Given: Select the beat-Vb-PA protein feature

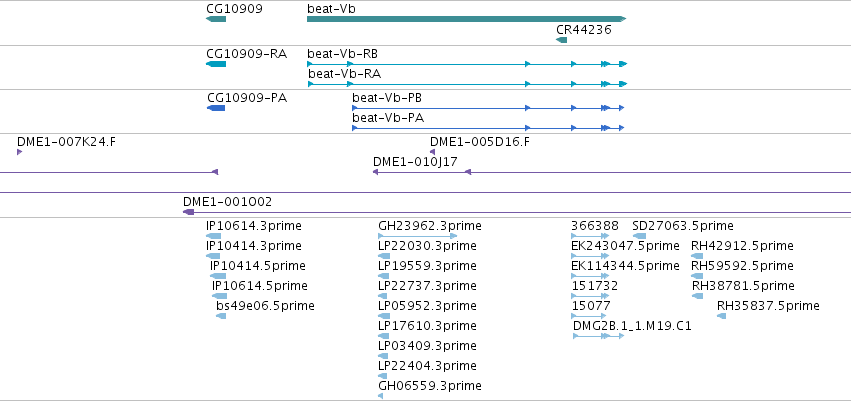Looking at the screenshot, I should 488,128.
